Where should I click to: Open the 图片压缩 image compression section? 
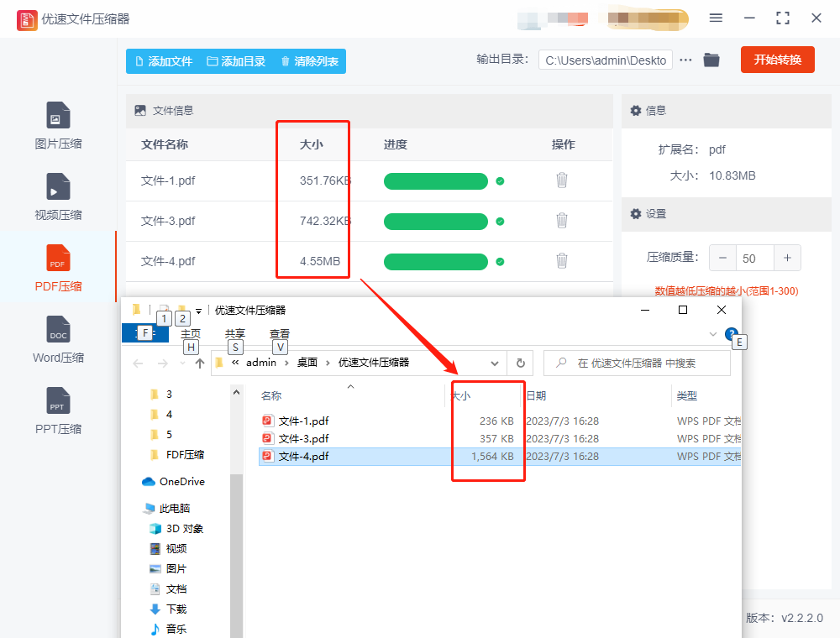[58, 125]
